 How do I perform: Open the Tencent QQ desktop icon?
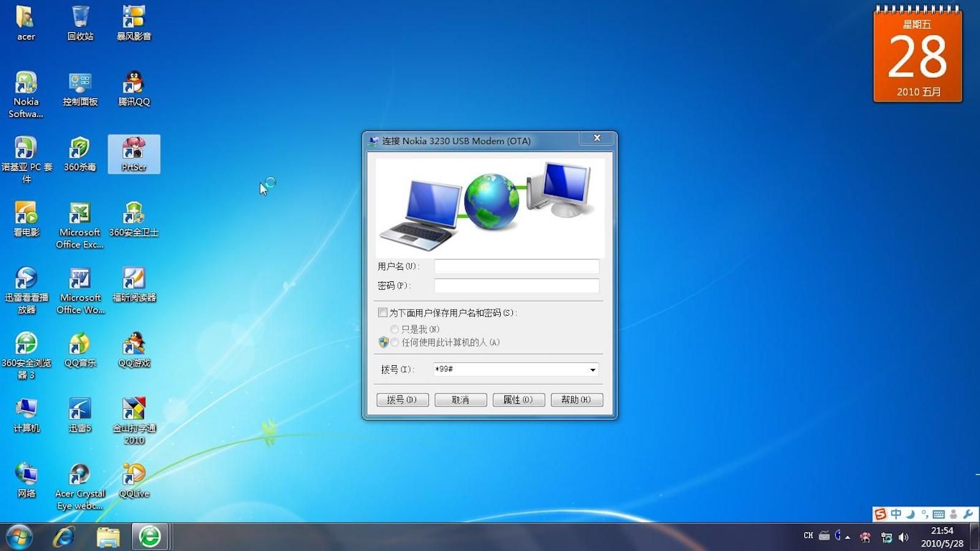tap(134, 88)
